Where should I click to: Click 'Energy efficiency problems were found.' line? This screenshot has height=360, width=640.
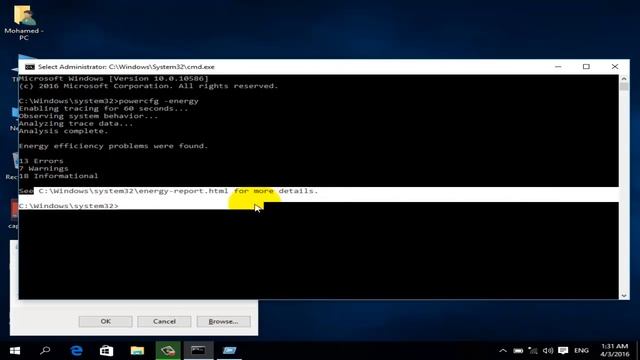pyautogui.click(x=113, y=146)
